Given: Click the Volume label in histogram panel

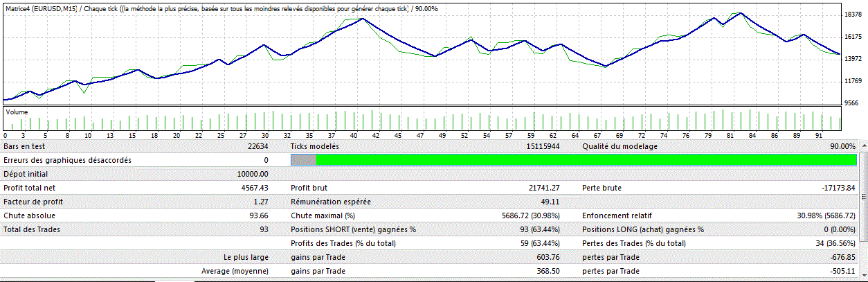Looking at the screenshot, I should [x=17, y=111].
